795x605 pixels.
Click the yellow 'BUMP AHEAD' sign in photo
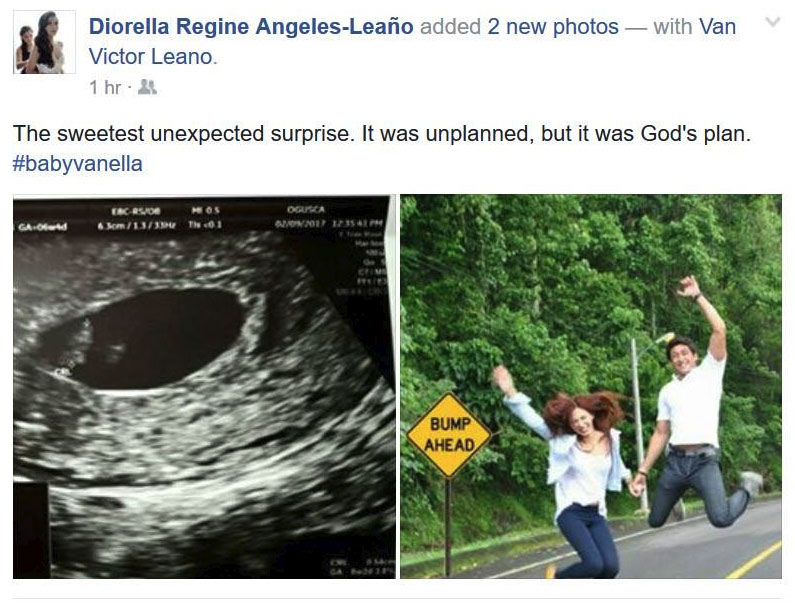(449, 435)
